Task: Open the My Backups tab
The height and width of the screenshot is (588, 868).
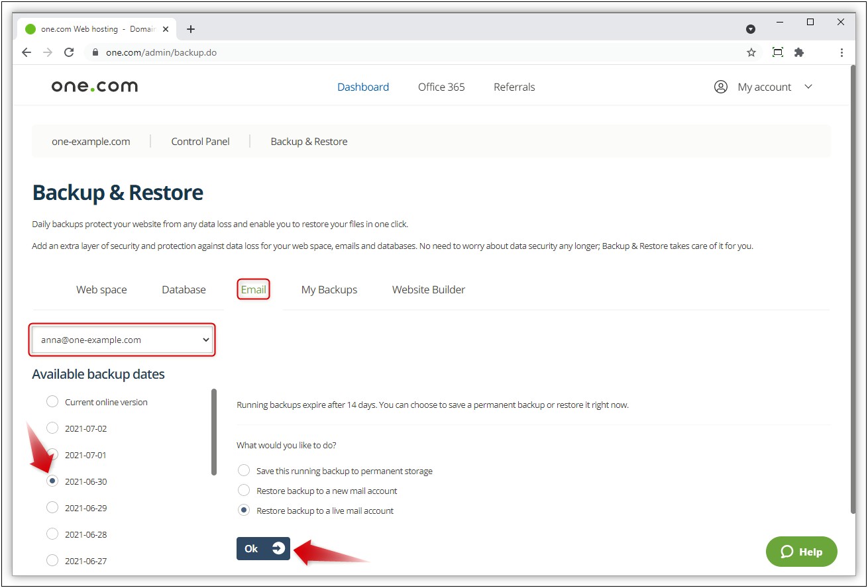Action: 329,289
